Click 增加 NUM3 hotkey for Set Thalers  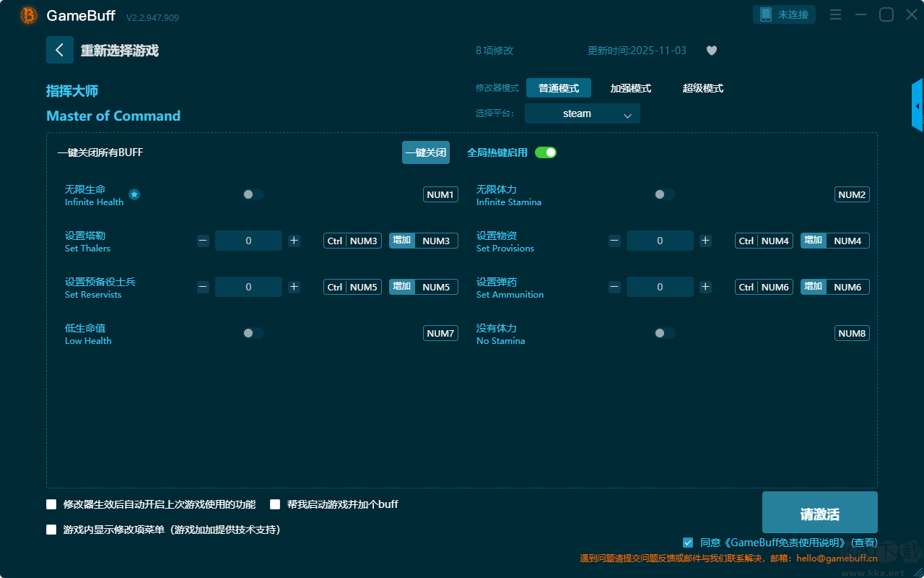click(424, 241)
